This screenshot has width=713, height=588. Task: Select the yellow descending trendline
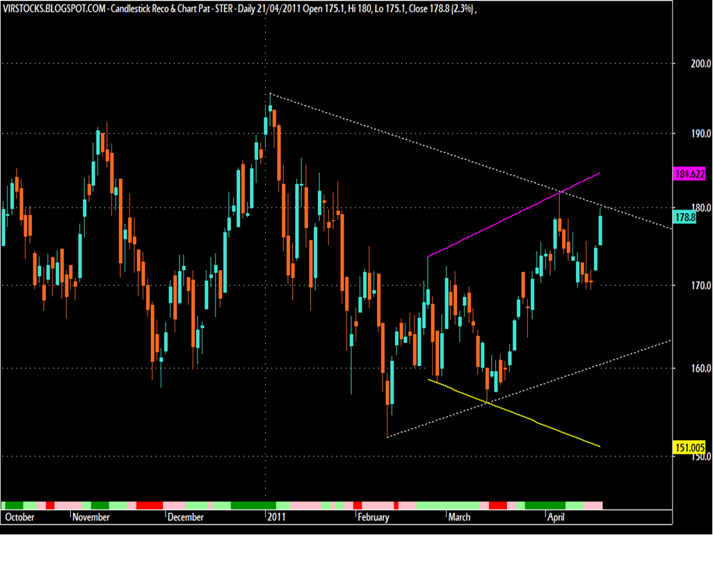coord(514,413)
